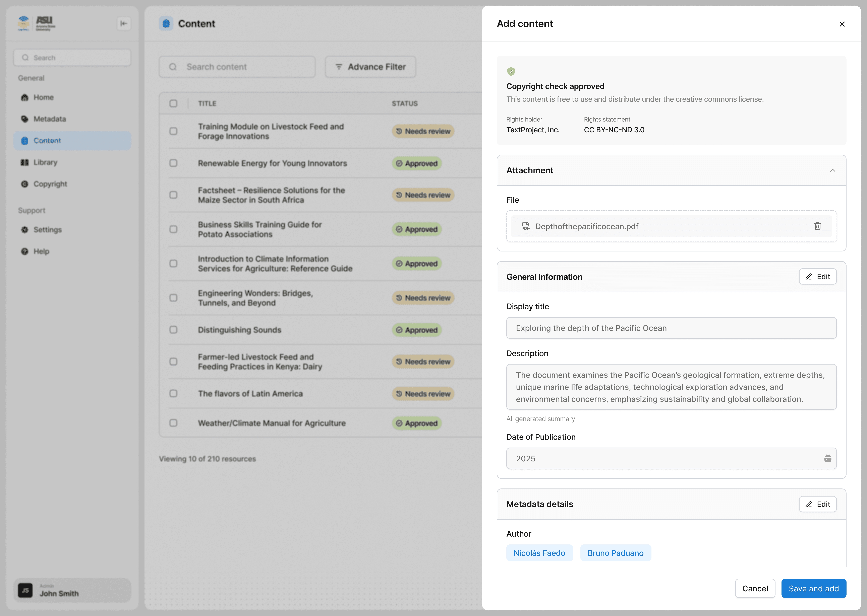867x616 pixels.
Task: Close the Add content panel
Action: [842, 24]
